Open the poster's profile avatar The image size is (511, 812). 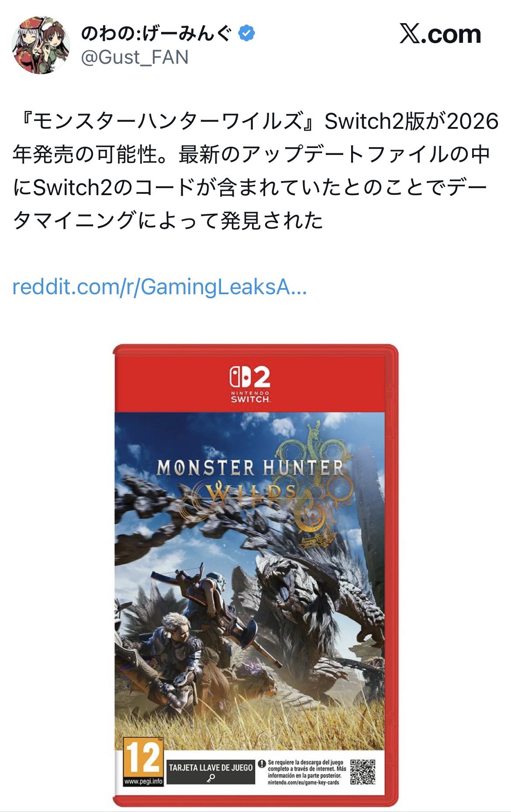pos(41,45)
